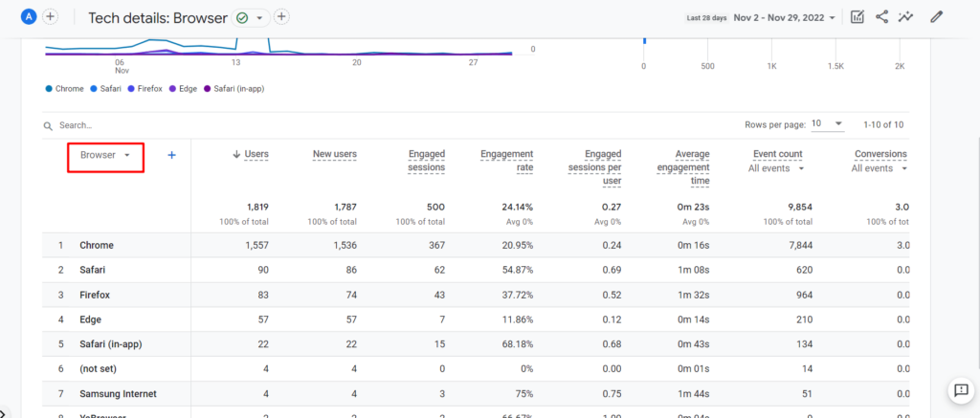Open the Rows per page dropdown
980x418 pixels.
(x=828, y=124)
